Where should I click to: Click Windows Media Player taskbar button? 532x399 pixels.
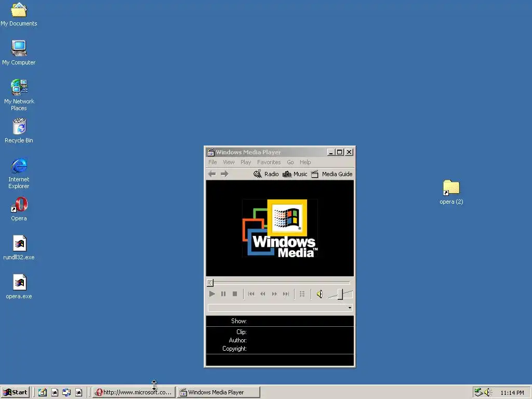tap(219, 392)
